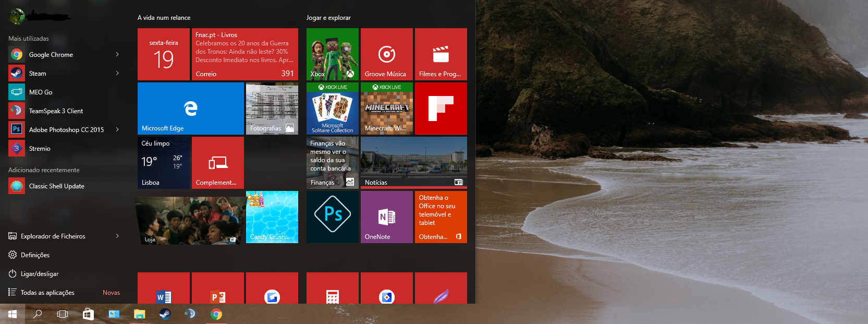Image resolution: width=868 pixels, height=324 pixels.
Task: Expand Adobe Photoshop CC 2015 jump list arrow
Action: pyautogui.click(x=117, y=130)
